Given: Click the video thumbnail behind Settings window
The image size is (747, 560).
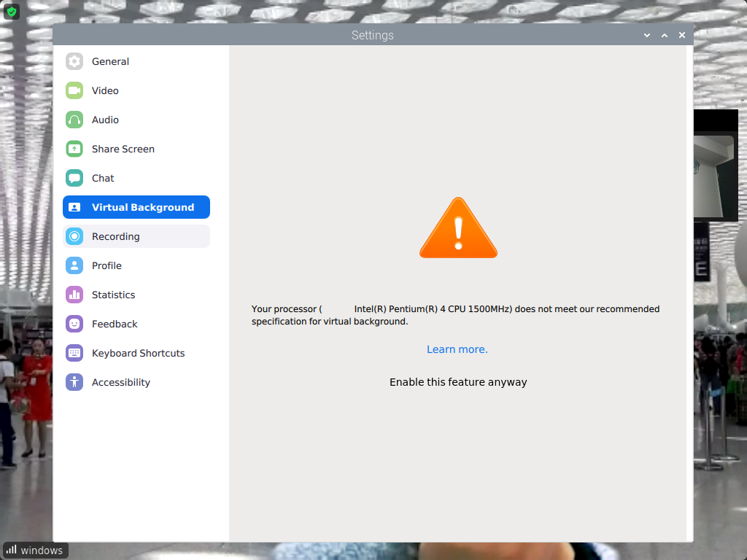Looking at the screenshot, I should point(716,166).
